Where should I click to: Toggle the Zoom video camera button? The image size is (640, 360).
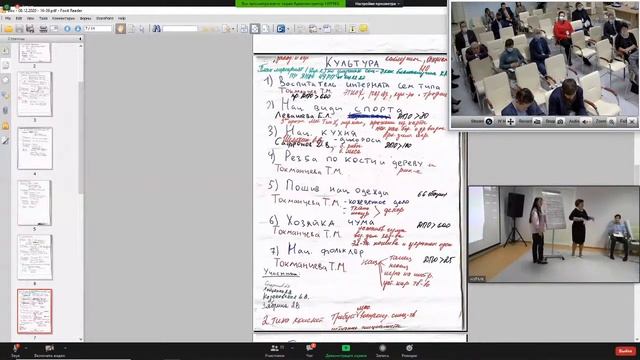(50, 351)
